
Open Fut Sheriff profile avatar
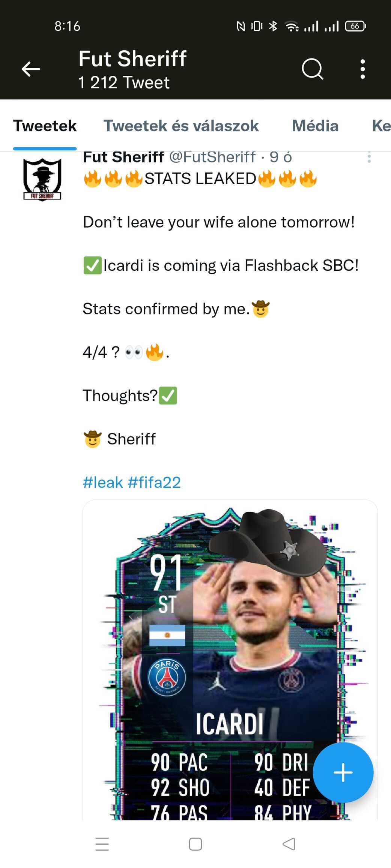(x=42, y=179)
